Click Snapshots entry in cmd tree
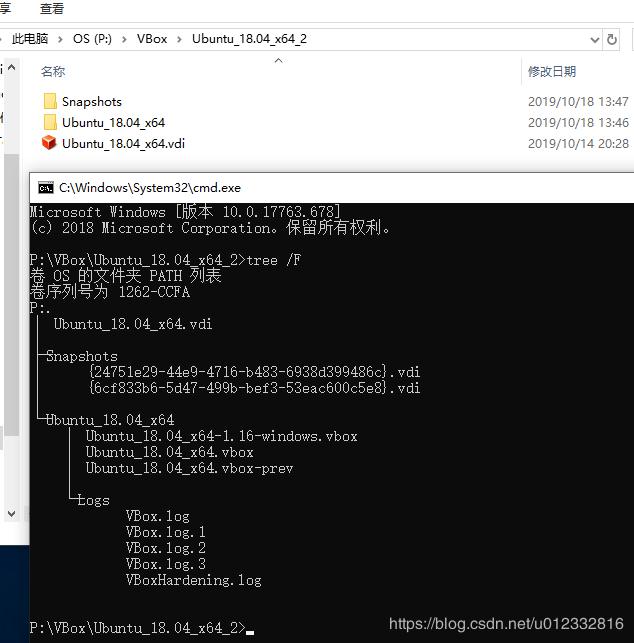This screenshot has width=634, height=643. (82, 356)
